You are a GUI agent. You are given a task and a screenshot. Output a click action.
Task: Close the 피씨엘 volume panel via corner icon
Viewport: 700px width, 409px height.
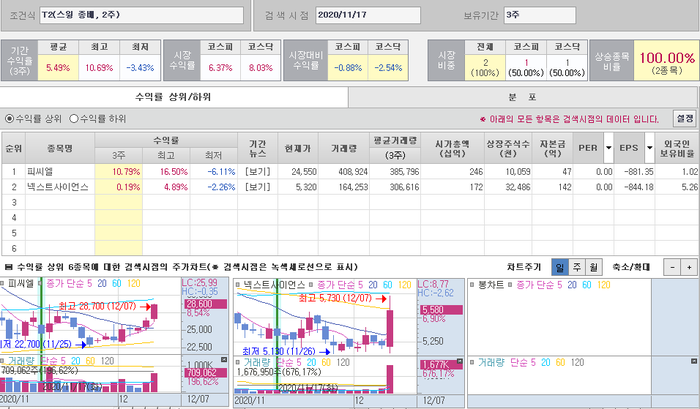(x=224, y=360)
